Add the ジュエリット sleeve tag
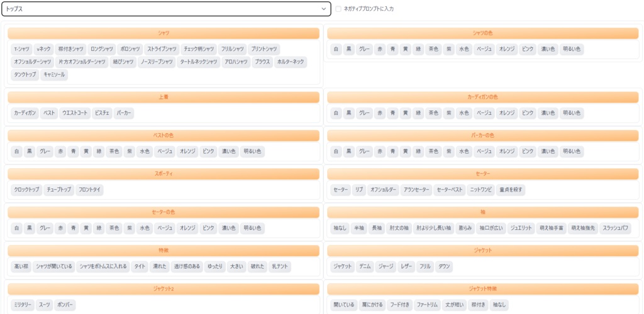Viewport: 644px width, 314px height. pyautogui.click(x=521, y=228)
